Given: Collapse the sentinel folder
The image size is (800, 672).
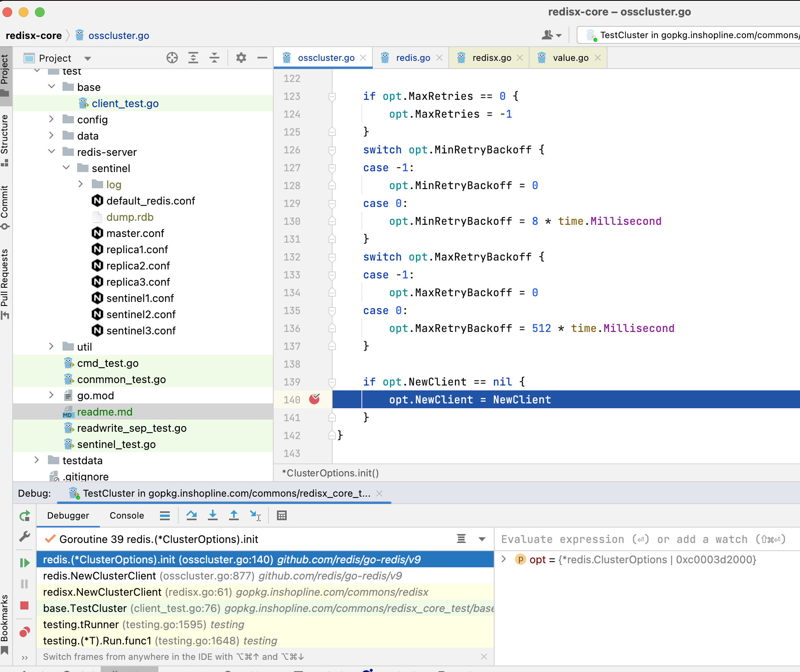Looking at the screenshot, I should pyautogui.click(x=66, y=168).
